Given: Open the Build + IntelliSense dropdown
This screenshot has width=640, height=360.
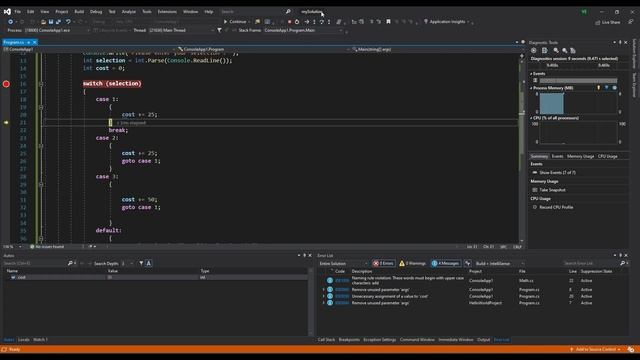Looking at the screenshot, I should (500, 263).
